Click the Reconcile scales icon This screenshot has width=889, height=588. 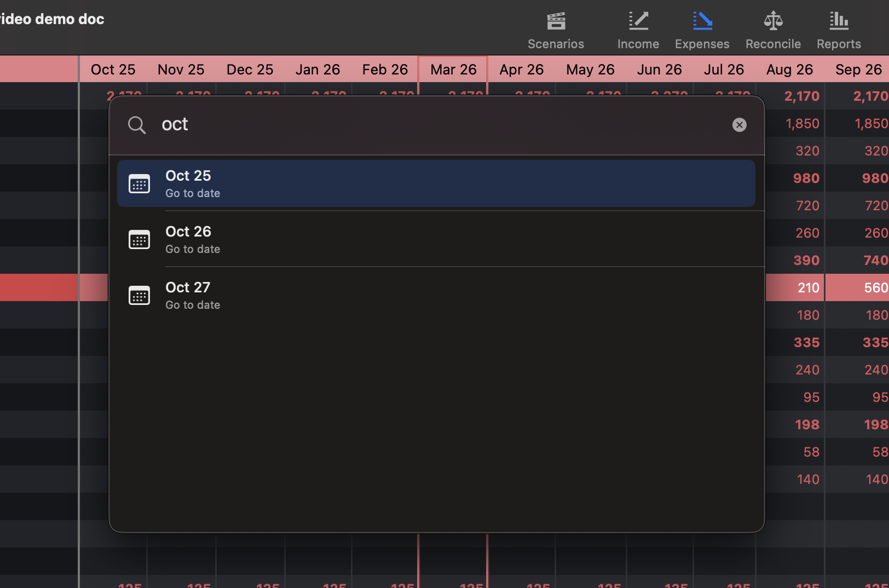point(773,28)
